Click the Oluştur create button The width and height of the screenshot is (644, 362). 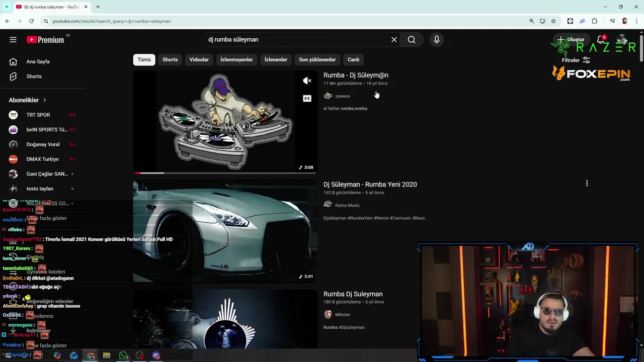pos(571,40)
